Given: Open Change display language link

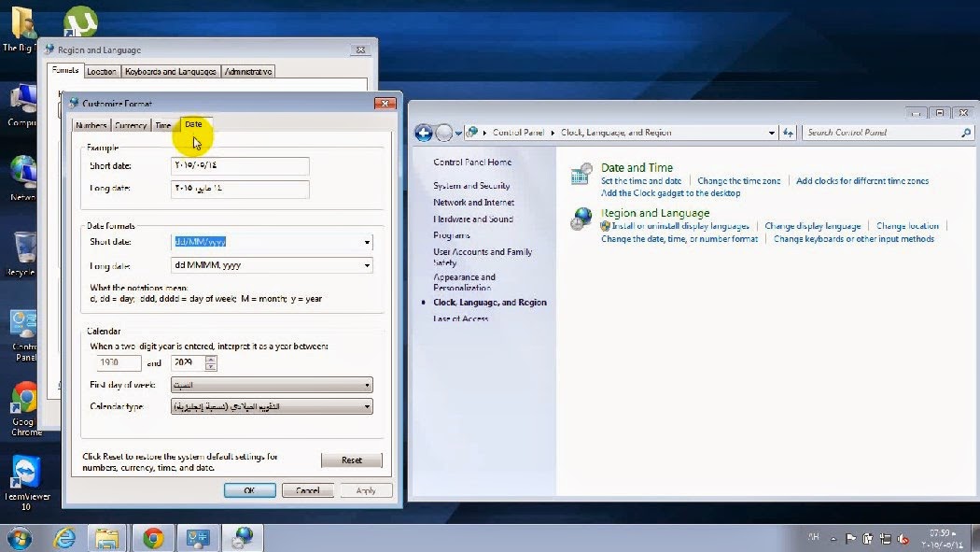Looking at the screenshot, I should click(813, 226).
